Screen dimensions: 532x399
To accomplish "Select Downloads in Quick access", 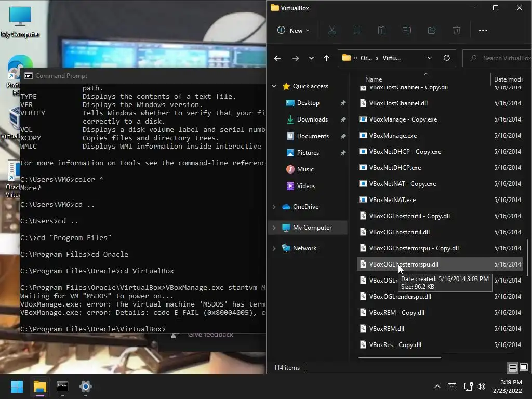I will coord(312,119).
